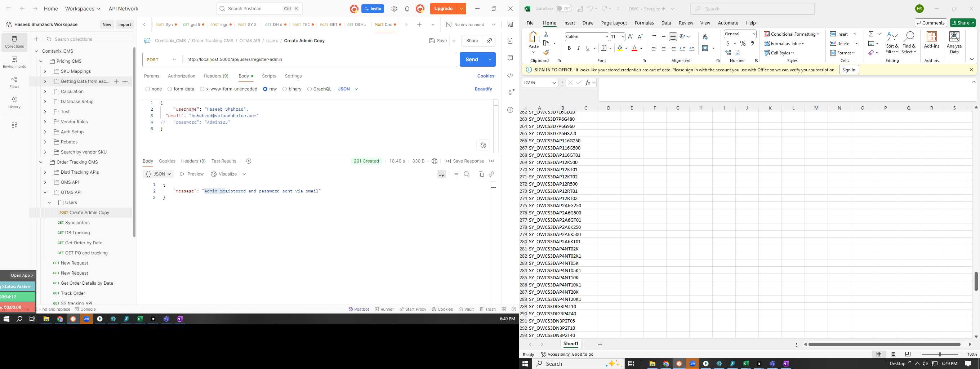This screenshot has height=369, width=980.
Task: Open Excel font name Calibri dropdown
Action: tap(606, 36)
